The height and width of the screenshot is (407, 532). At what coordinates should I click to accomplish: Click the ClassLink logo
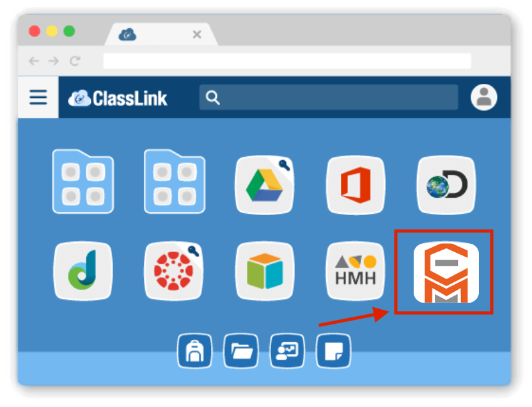tap(118, 99)
